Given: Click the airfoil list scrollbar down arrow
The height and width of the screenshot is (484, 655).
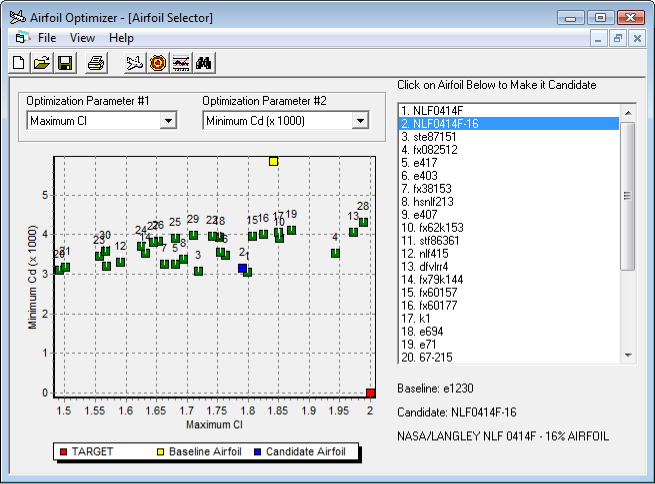Looking at the screenshot, I should click(x=628, y=355).
